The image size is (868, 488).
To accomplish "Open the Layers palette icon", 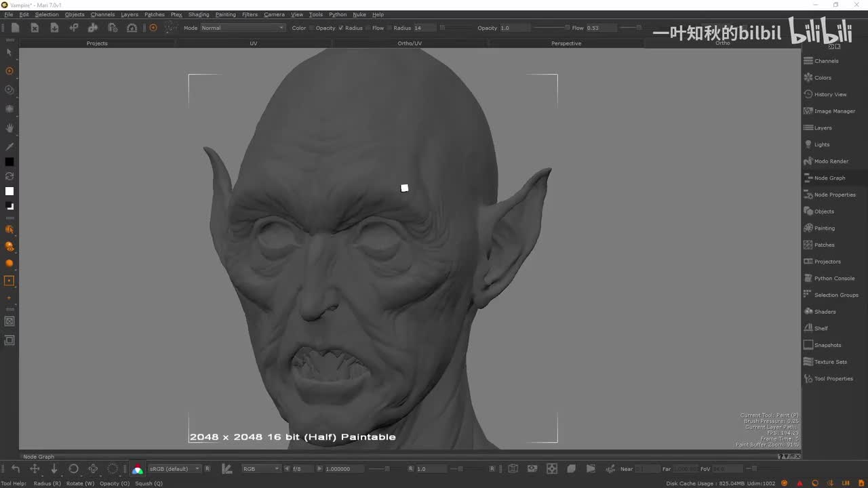I will pos(808,127).
